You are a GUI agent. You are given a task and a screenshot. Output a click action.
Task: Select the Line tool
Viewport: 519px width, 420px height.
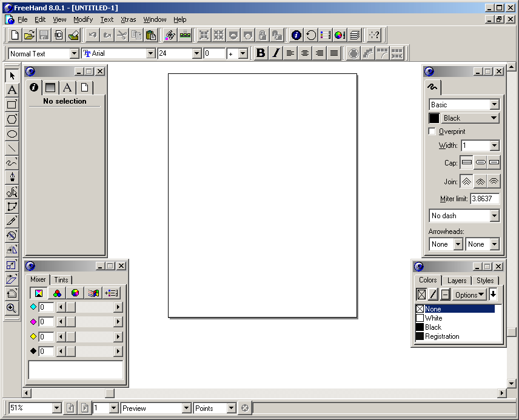(x=12, y=148)
